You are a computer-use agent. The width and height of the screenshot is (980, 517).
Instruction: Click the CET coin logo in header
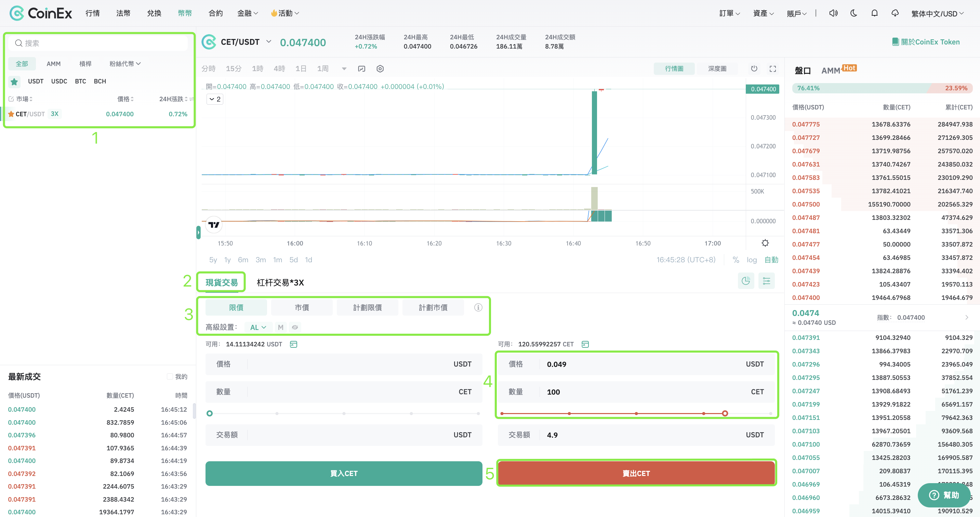pos(209,42)
